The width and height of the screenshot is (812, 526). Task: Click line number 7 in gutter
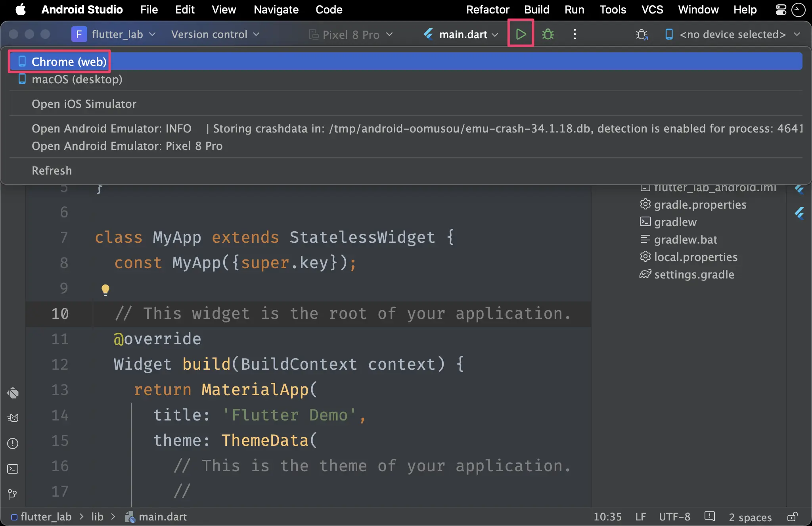pyautogui.click(x=64, y=237)
